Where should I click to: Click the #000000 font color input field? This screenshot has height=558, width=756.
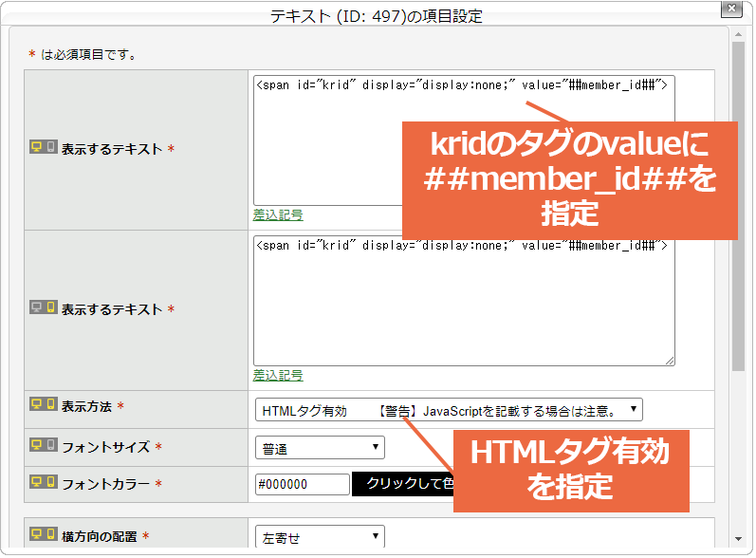[303, 484]
